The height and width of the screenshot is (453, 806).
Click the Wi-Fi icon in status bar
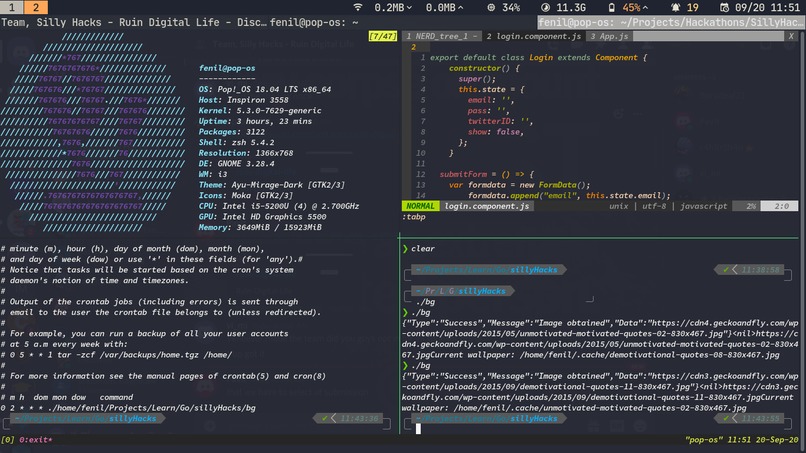tap(358, 7)
